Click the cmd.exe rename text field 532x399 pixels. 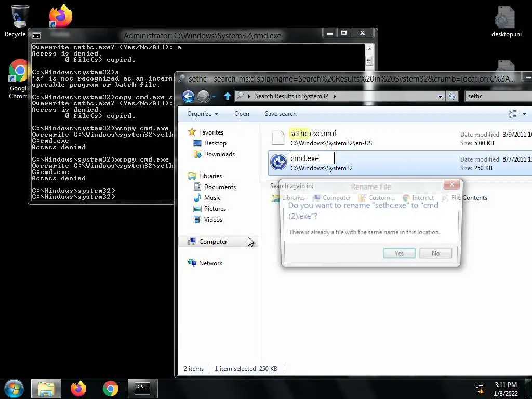pos(311,158)
